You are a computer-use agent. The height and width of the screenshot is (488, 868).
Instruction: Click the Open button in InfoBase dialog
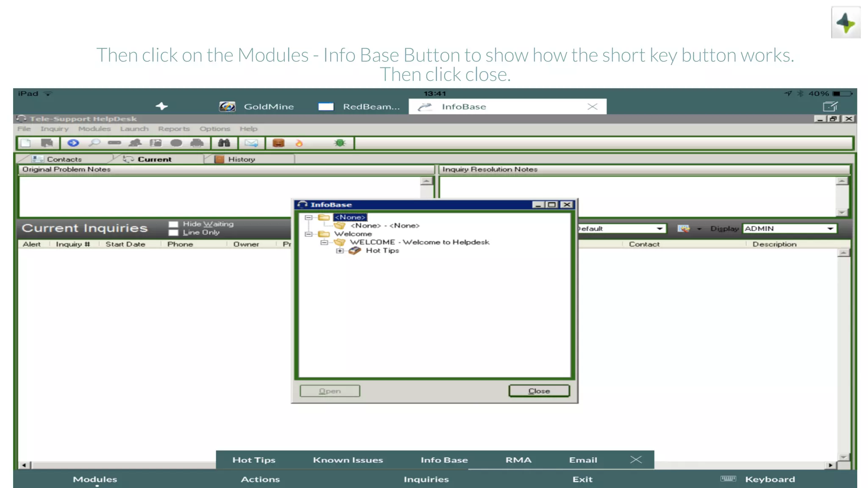pos(330,391)
